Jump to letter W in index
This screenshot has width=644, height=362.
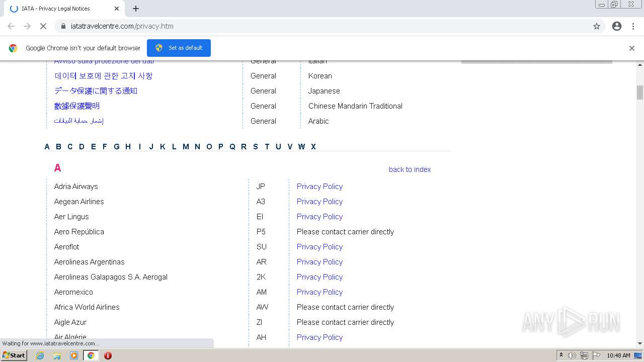click(301, 147)
